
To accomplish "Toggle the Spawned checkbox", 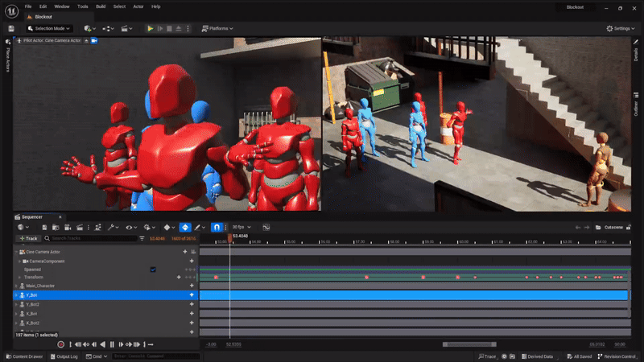I will point(153,269).
